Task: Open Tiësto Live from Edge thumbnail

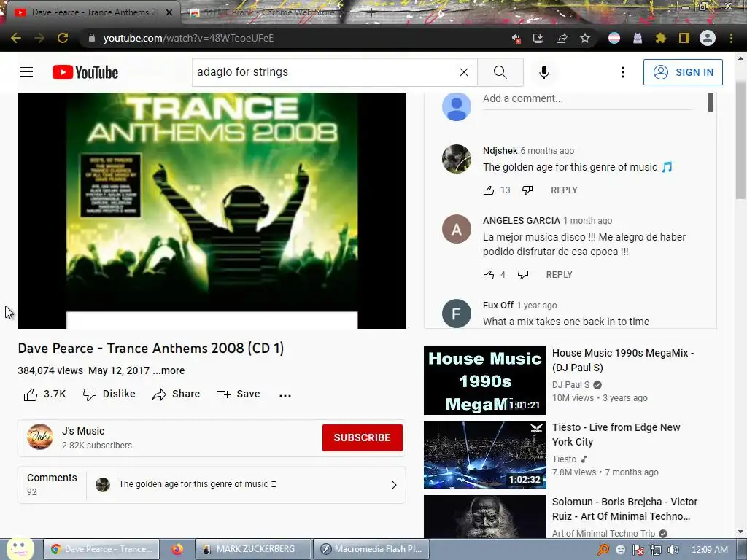Action: (485, 455)
